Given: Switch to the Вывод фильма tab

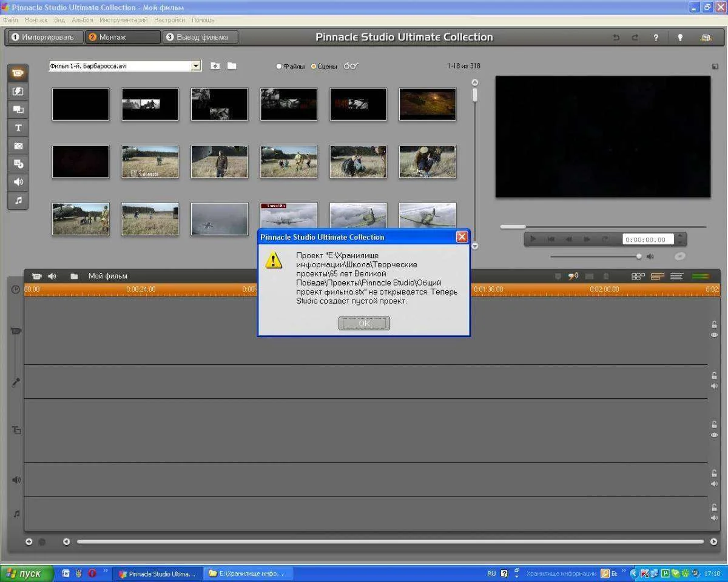Looking at the screenshot, I should [x=200, y=38].
